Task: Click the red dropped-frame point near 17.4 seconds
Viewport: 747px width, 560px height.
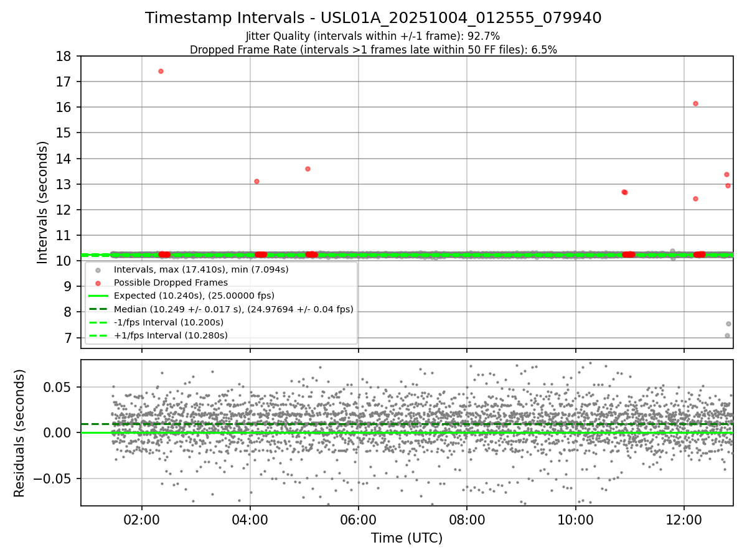Action: coord(161,71)
